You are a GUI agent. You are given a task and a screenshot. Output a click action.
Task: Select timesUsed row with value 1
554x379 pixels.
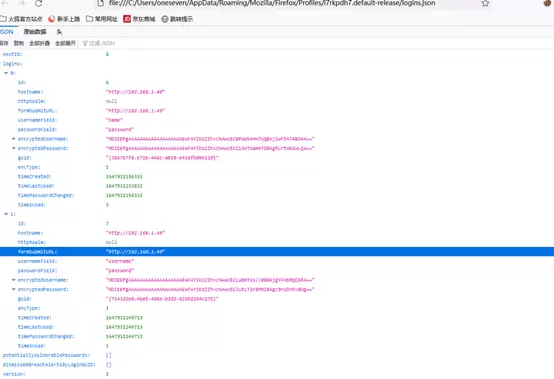point(277,346)
